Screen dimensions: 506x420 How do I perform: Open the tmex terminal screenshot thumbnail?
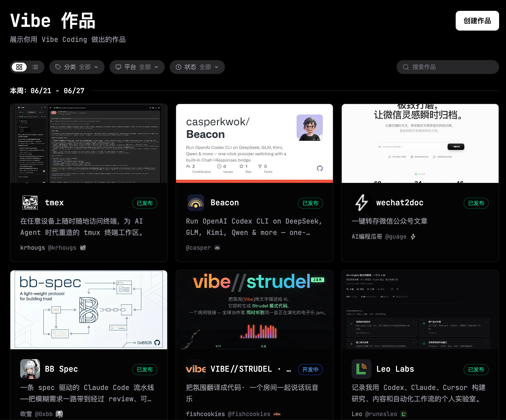pos(89,143)
